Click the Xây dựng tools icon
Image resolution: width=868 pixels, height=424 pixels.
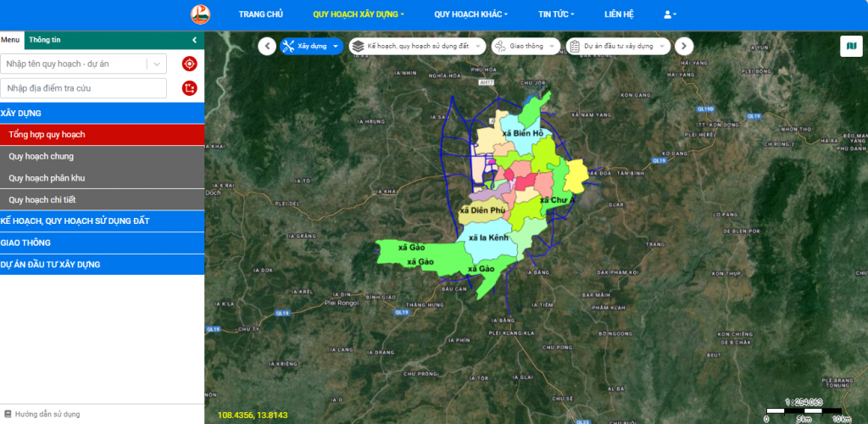click(288, 46)
